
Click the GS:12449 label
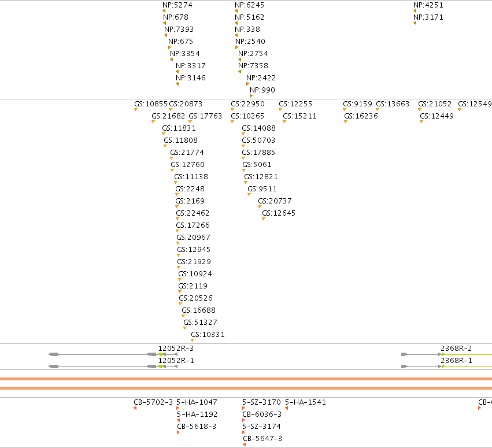click(x=436, y=116)
